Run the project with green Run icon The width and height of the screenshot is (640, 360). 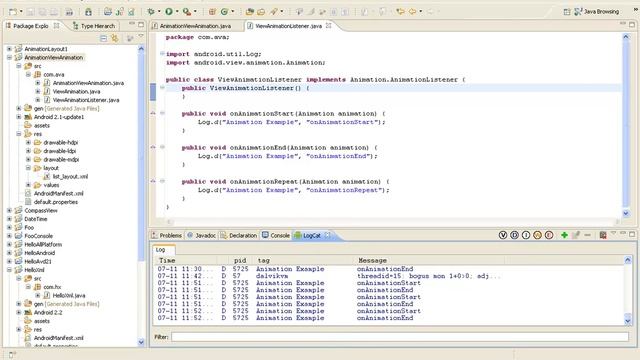click(169, 12)
